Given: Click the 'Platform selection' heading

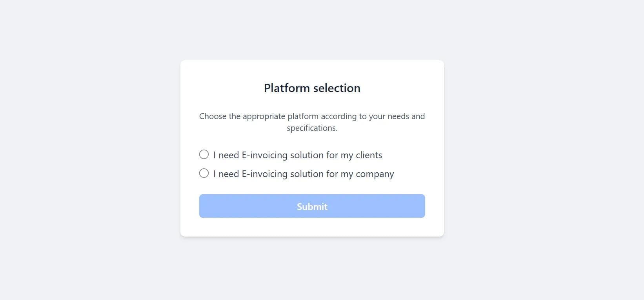Looking at the screenshot, I should coord(312,88).
